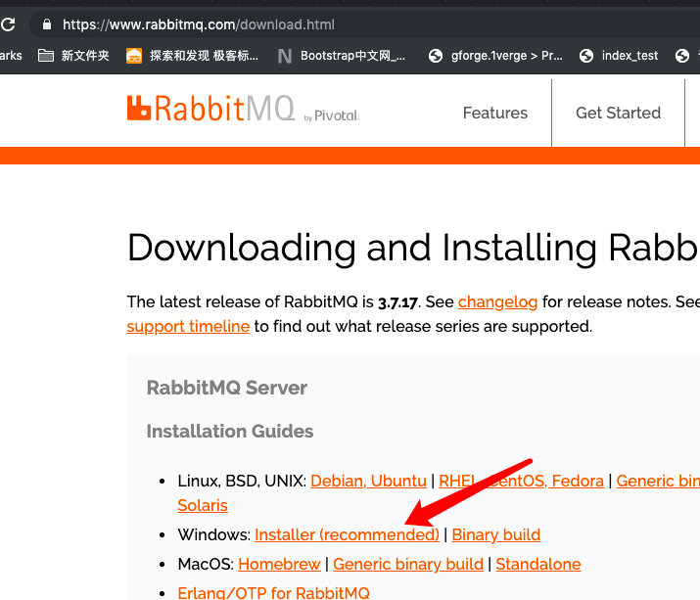This screenshot has height=600, width=700.
Task: Open the MacOS Generic binary build link
Action: click(408, 565)
